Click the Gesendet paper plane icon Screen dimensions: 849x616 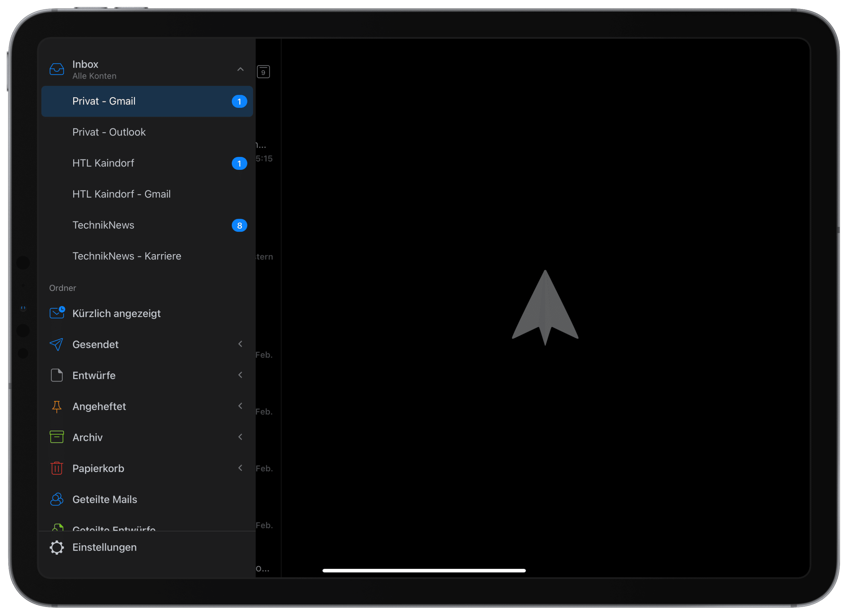coord(56,345)
